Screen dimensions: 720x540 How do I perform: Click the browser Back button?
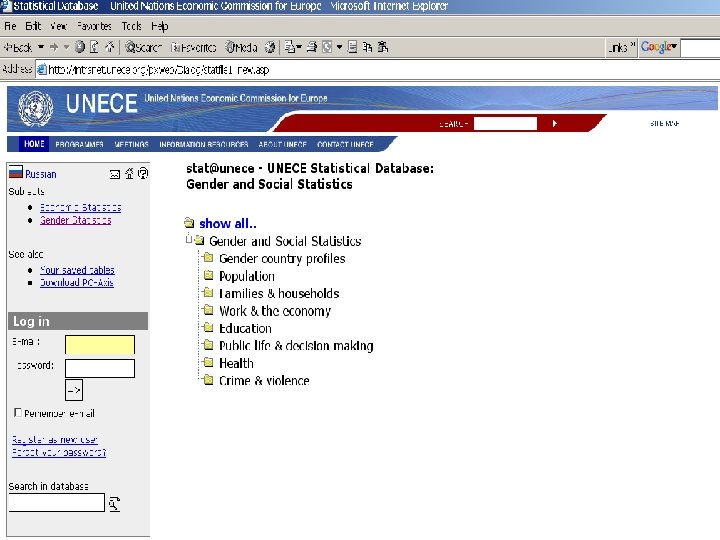pyautogui.click(x=18, y=47)
